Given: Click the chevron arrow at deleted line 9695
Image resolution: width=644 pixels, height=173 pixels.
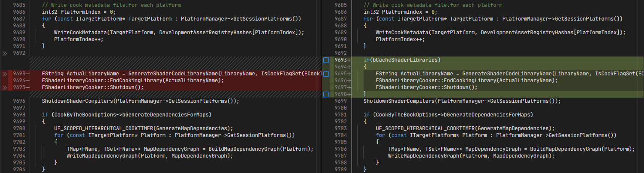Looking at the screenshot, I should point(5,87).
